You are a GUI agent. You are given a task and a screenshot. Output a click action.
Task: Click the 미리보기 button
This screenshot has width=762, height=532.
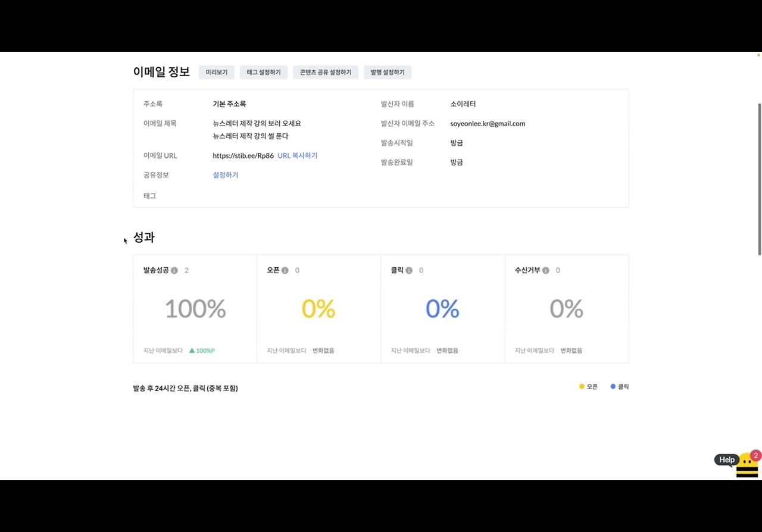point(217,73)
